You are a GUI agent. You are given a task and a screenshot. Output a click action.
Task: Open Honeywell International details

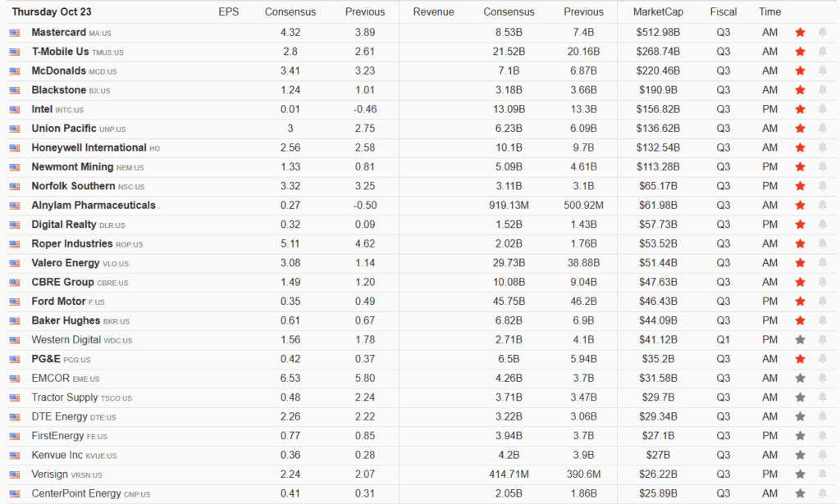89,148
